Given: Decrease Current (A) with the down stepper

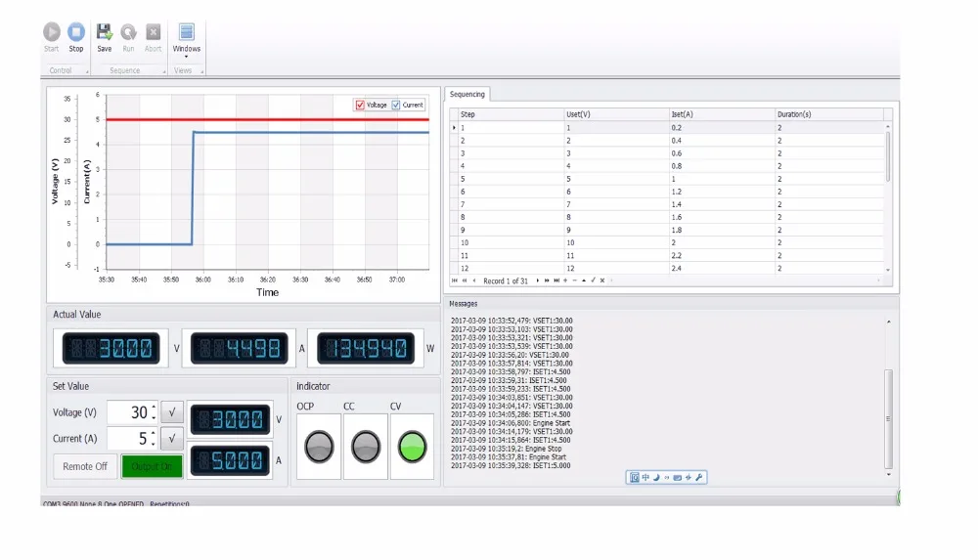Looking at the screenshot, I should (154, 444).
